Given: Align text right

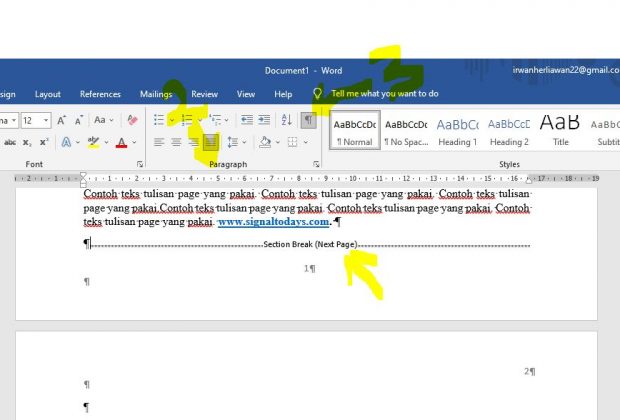Looking at the screenshot, I should [x=194, y=142].
